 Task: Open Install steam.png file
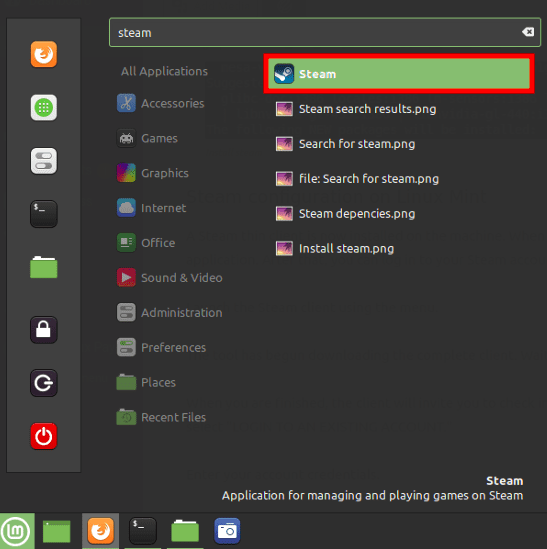[335, 249]
